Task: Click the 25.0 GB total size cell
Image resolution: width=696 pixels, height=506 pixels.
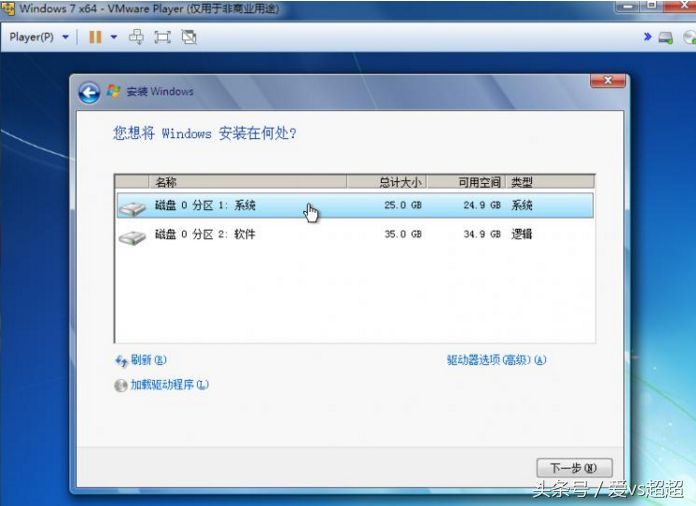Action: click(403, 206)
